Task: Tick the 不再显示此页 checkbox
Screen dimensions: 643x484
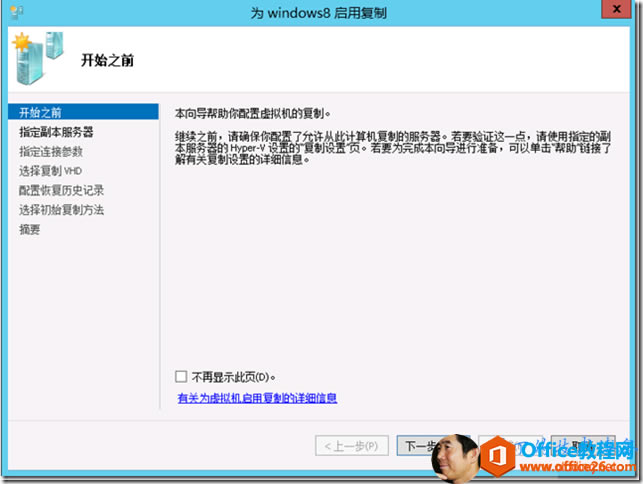Action: 181,376
